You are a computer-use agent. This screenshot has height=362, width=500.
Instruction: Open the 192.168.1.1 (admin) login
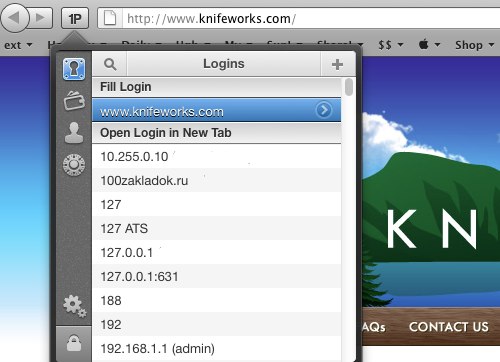pyautogui.click(x=216, y=348)
